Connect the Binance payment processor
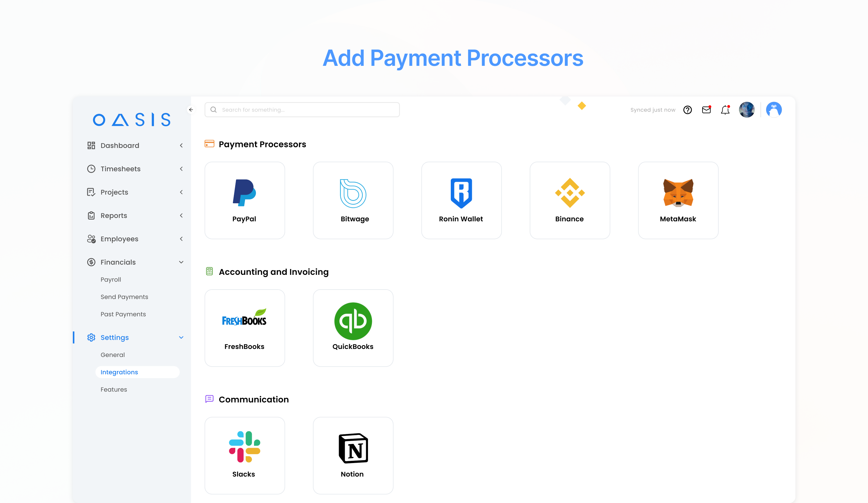 569,200
